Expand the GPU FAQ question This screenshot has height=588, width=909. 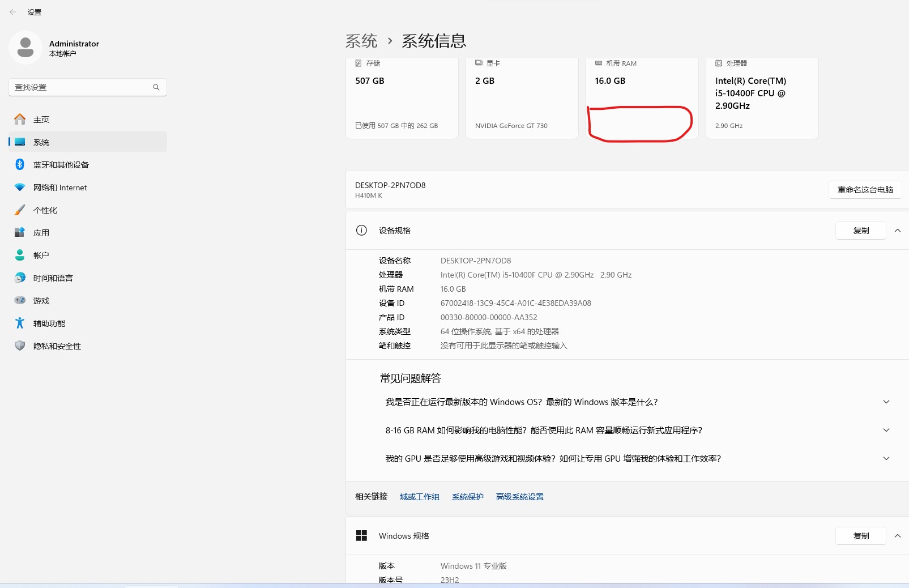click(886, 459)
